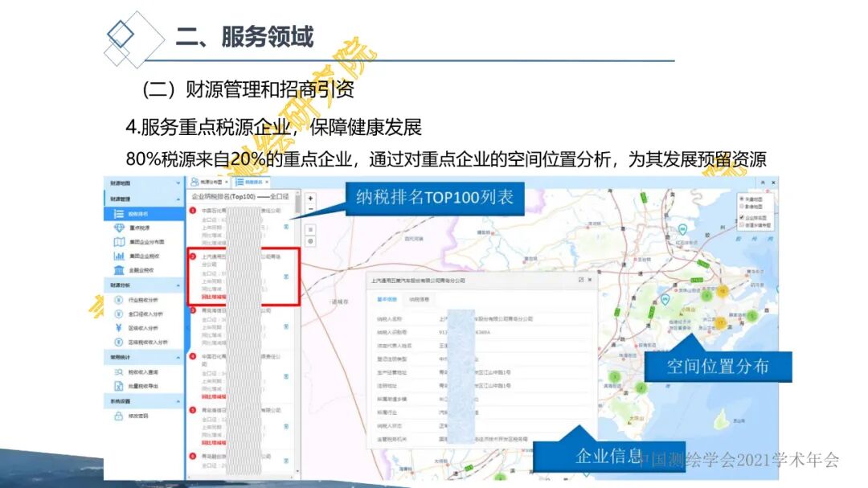Open 集团企业分布图 map icon item
The image size is (868, 488).
click(x=143, y=242)
